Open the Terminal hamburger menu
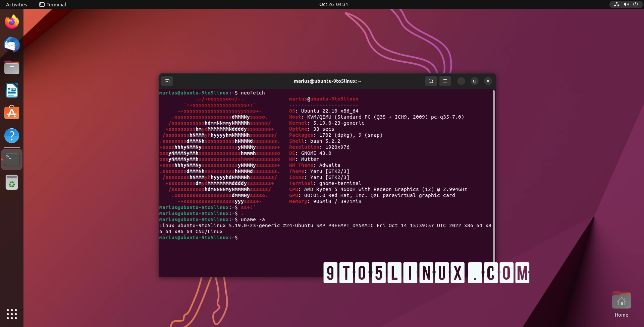Screen dimensions: 644x327 [445, 81]
